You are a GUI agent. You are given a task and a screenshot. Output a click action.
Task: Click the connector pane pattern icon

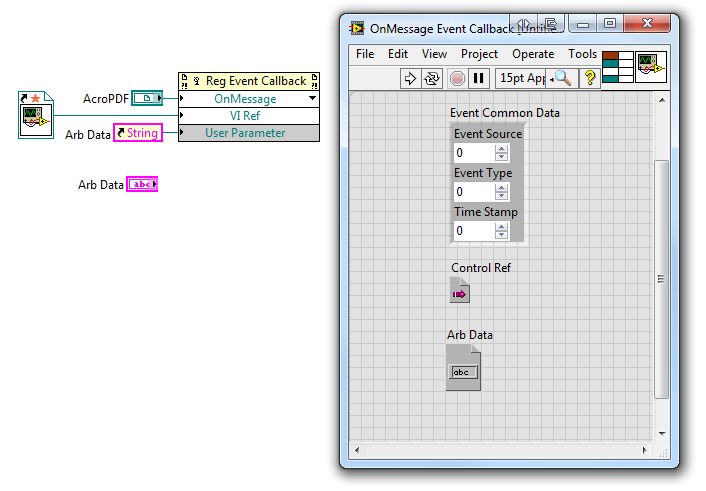click(618, 67)
